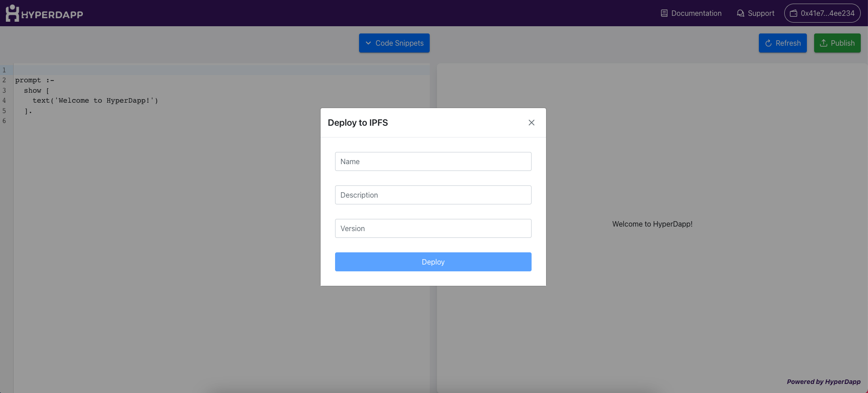868x393 pixels.
Task: Click the HyperDapp logo
Action: tap(44, 13)
